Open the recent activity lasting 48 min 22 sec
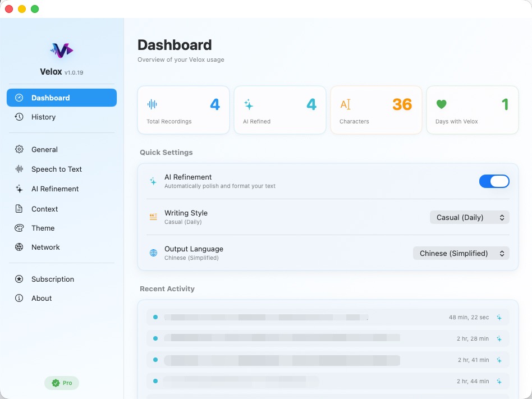532x399 pixels. 328,317
